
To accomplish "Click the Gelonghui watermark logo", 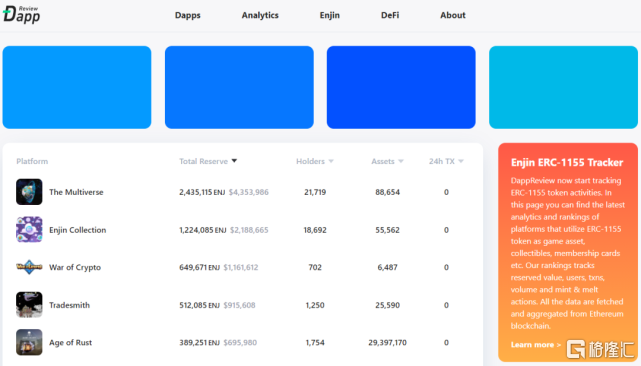I will [x=600, y=349].
